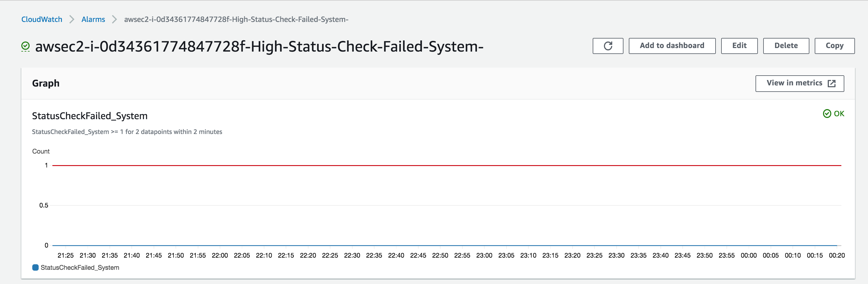Click the 00:00 time axis marker
This screenshot has width=868, height=284.
(x=749, y=255)
